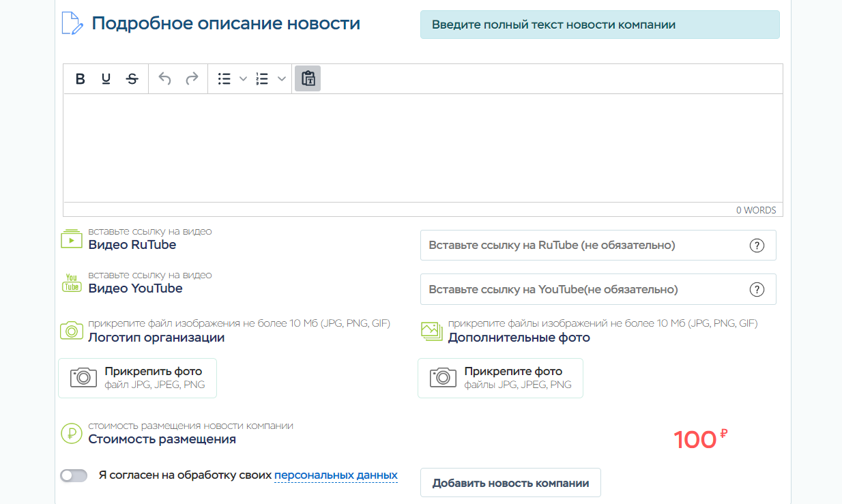Toggle bold formatting in the editor

point(80,78)
